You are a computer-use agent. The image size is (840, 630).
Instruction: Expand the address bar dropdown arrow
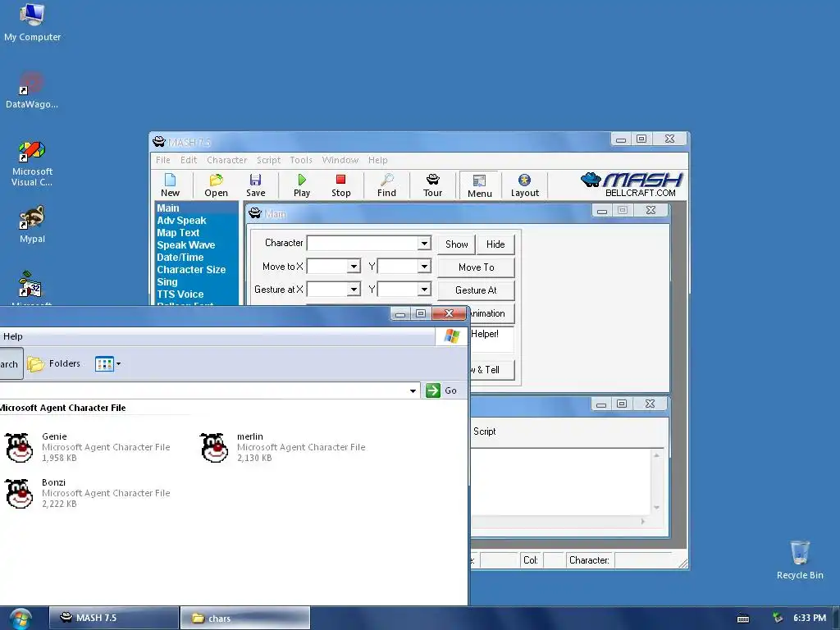pos(413,390)
